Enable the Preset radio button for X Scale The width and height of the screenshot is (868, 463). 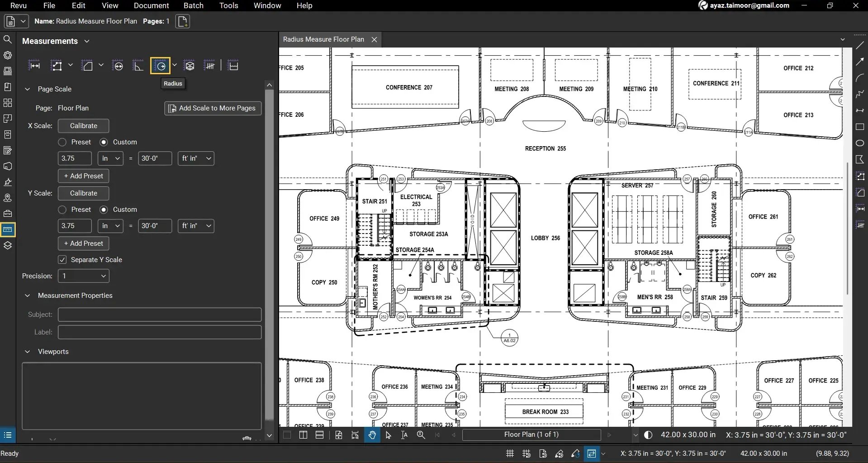point(62,142)
